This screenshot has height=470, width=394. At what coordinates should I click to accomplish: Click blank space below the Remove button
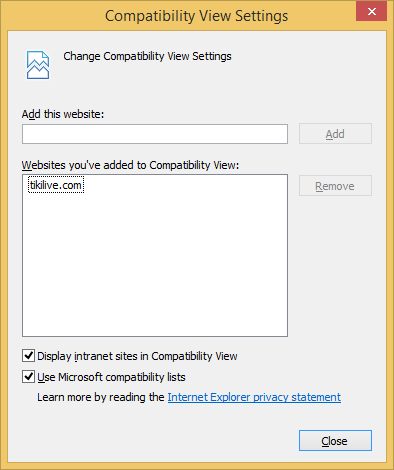[335, 267]
